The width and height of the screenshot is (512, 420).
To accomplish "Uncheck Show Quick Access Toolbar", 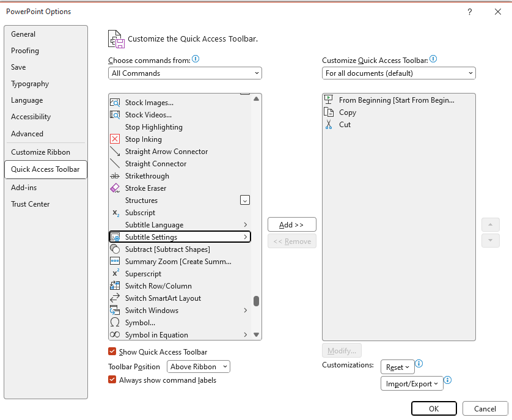I will pyautogui.click(x=112, y=352).
